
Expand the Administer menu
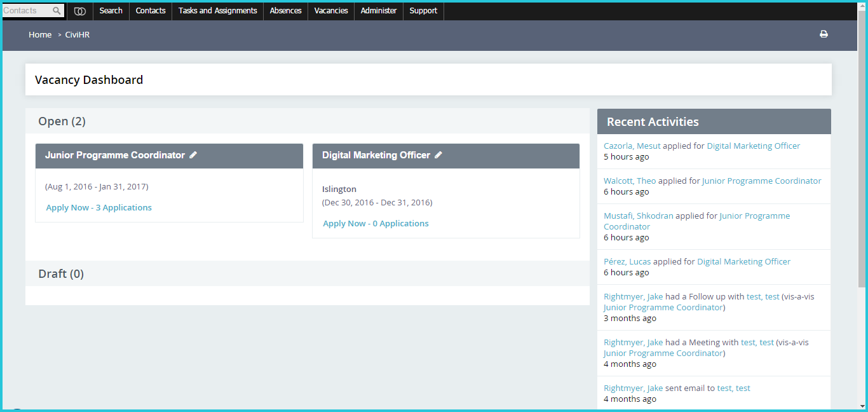[x=379, y=11]
